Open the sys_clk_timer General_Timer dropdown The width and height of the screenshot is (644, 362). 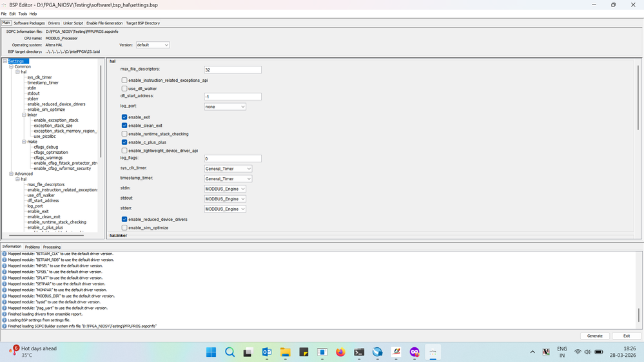pyautogui.click(x=228, y=169)
